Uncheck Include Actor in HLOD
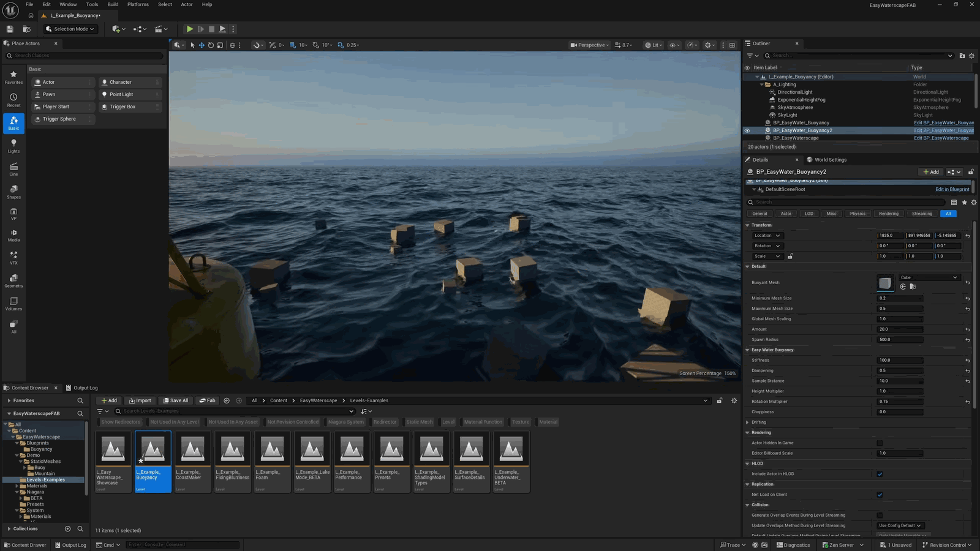This screenshot has width=980, height=551. 880,474
